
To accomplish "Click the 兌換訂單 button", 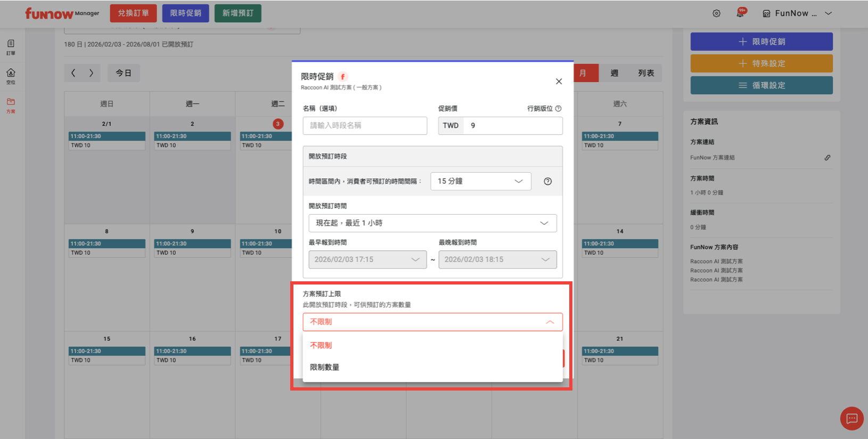I will pos(133,13).
